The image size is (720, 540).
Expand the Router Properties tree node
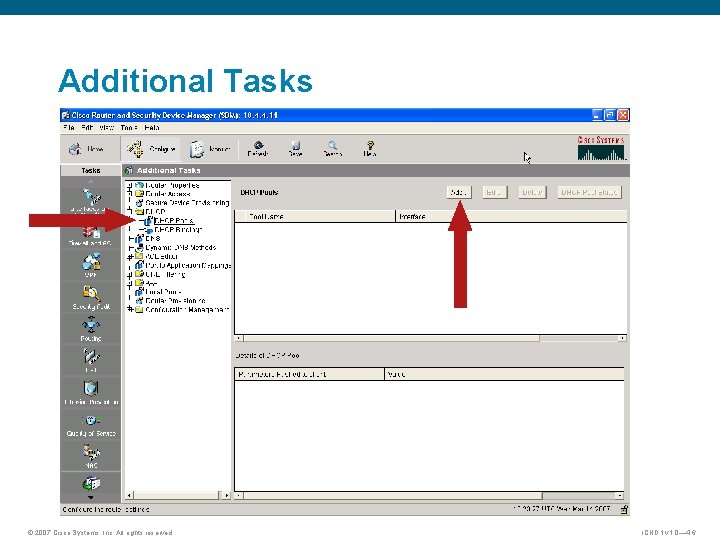130,186
